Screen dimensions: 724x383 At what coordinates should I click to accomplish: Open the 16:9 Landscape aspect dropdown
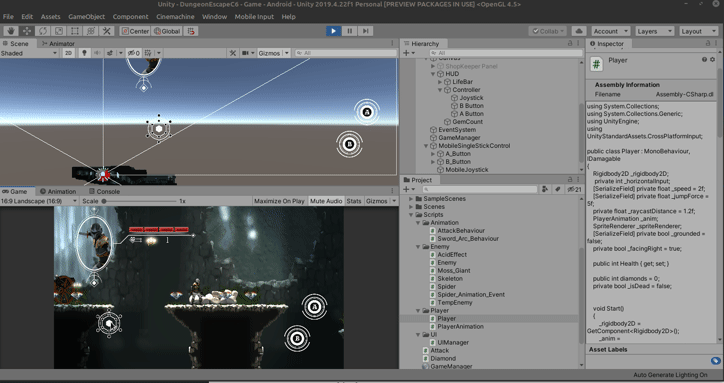point(39,201)
